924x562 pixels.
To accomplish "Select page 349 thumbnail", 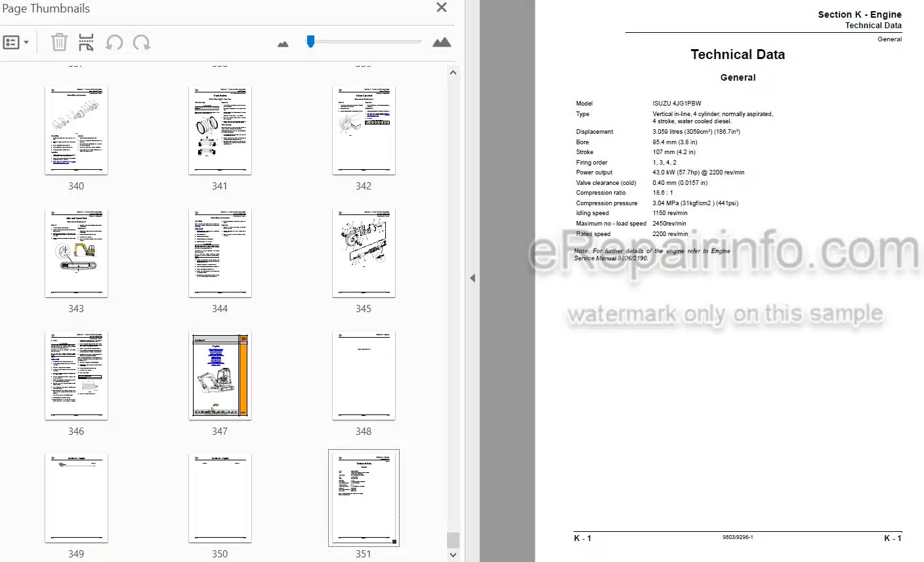I will (76, 498).
